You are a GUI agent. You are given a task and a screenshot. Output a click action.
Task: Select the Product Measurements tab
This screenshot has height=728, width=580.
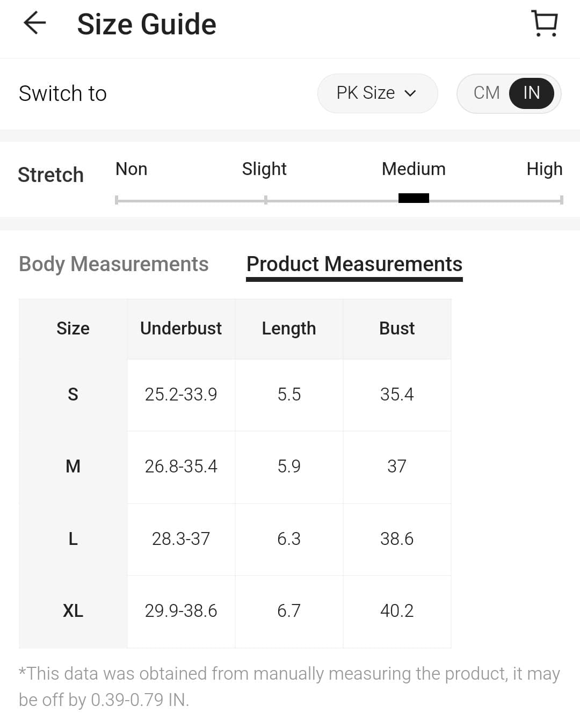click(354, 264)
